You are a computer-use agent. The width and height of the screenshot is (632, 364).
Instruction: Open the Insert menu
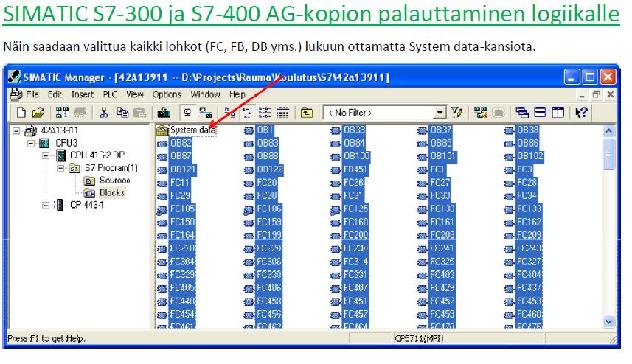(82, 94)
